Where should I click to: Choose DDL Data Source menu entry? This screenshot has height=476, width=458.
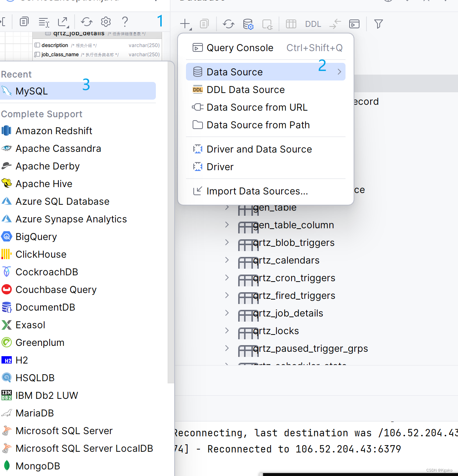coord(266,90)
